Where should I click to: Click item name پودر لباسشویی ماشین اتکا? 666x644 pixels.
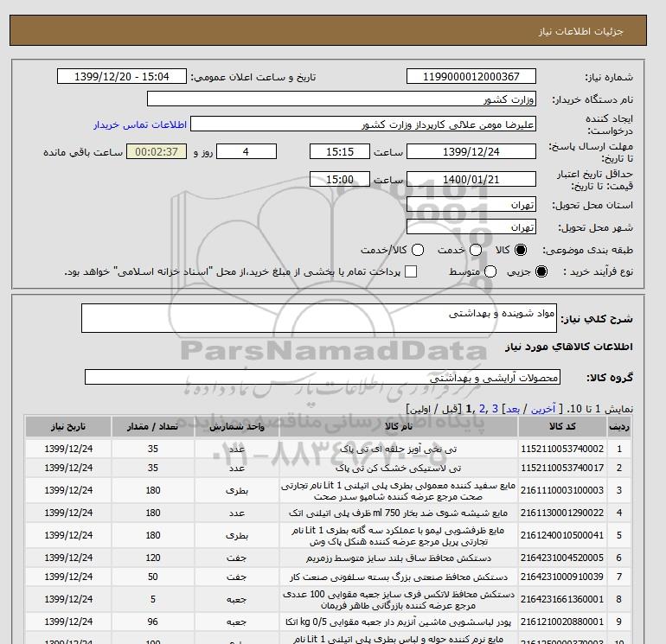click(399, 622)
